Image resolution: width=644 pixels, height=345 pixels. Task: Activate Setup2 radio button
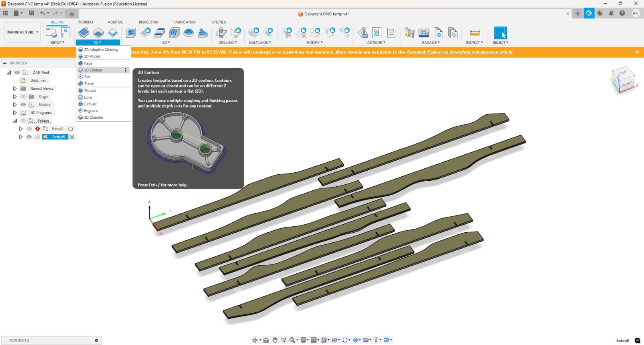click(x=71, y=129)
